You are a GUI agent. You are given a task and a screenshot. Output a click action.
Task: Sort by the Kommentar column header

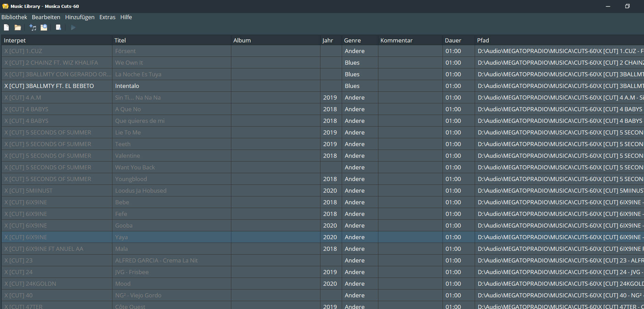(x=410, y=40)
